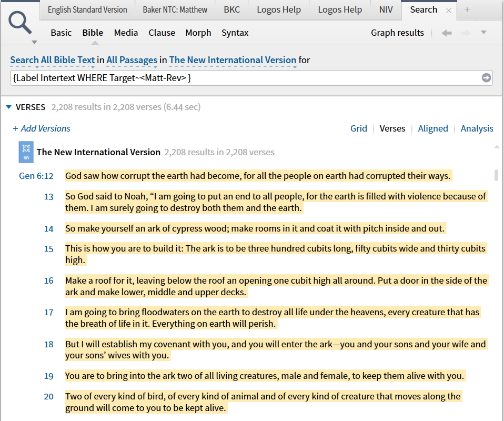Choose the Media search type

126,33
